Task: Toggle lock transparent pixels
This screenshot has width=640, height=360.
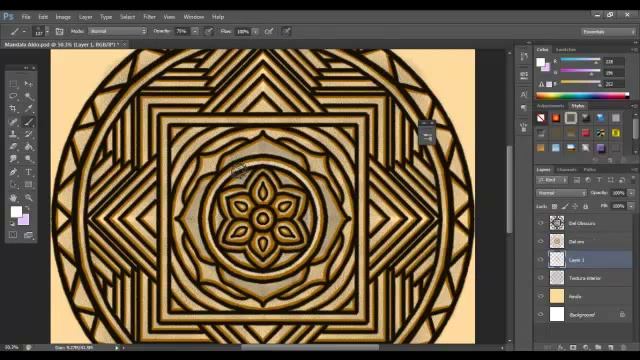Action: tap(554, 207)
